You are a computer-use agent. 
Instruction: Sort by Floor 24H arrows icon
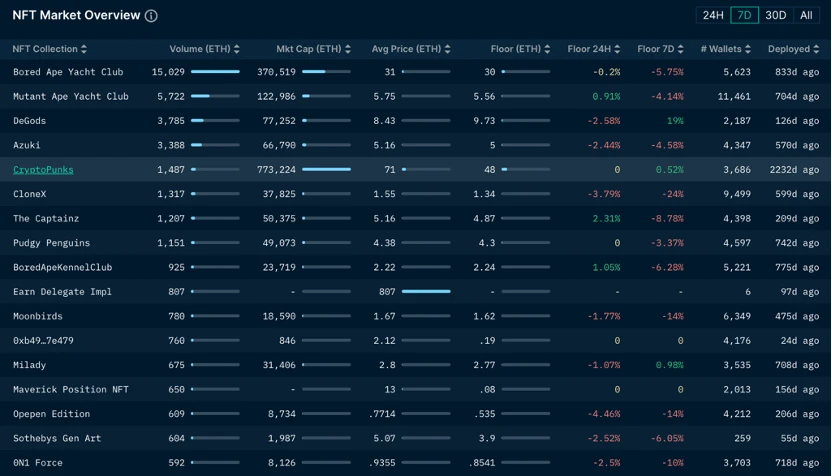pyautogui.click(x=617, y=49)
